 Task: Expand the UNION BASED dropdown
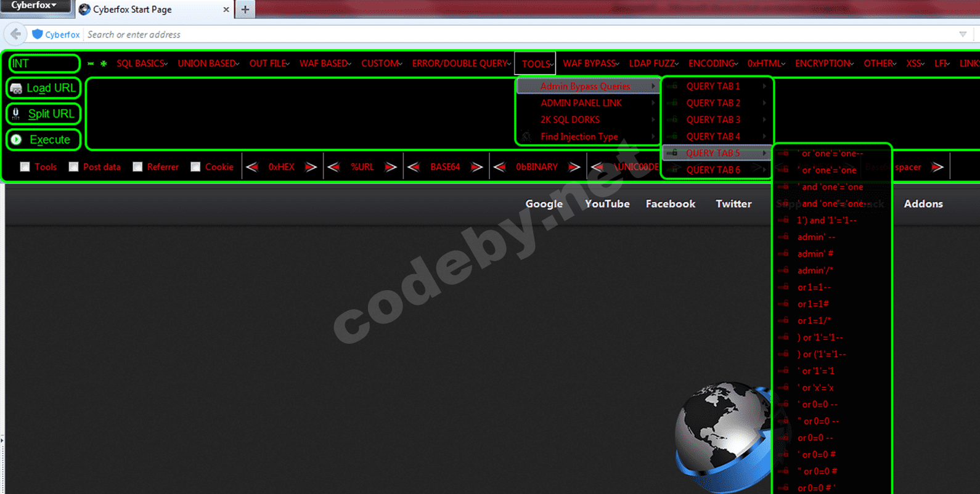click(208, 63)
